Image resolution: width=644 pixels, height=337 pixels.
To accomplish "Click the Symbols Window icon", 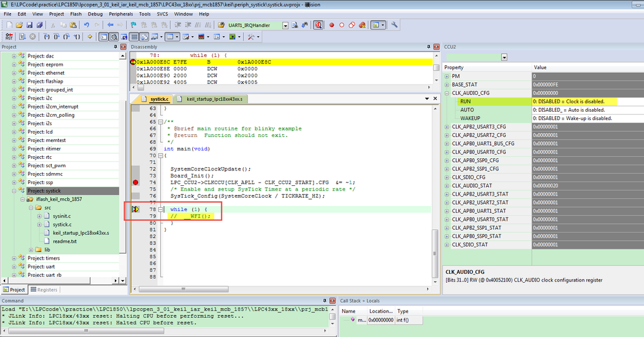I will (x=124, y=37).
